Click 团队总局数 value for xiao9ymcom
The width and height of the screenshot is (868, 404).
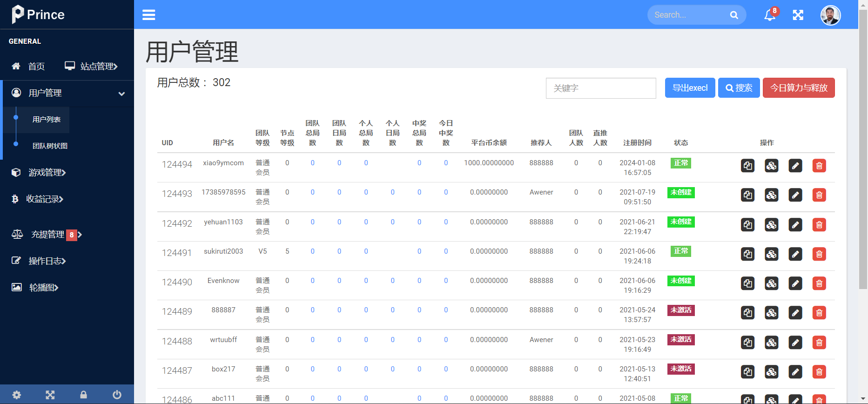[x=313, y=163]
